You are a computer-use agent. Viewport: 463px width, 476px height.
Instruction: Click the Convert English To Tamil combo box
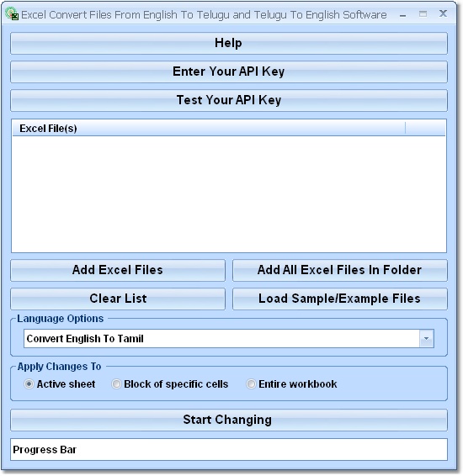[x=229, y=338]
